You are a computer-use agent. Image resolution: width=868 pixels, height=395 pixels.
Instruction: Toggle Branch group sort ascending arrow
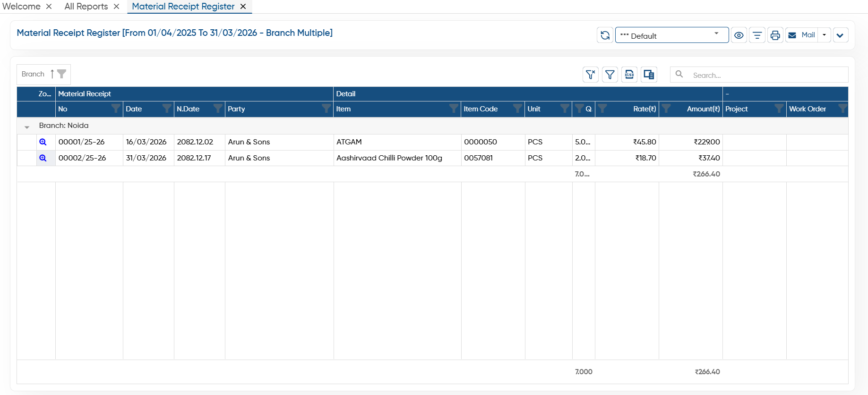click(x=52, y=74)
